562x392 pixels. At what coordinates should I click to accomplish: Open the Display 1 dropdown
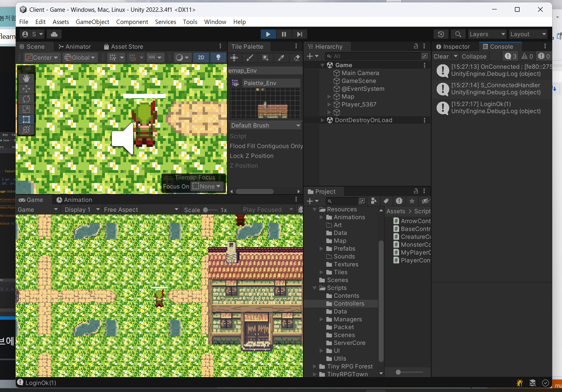(82, 210)
